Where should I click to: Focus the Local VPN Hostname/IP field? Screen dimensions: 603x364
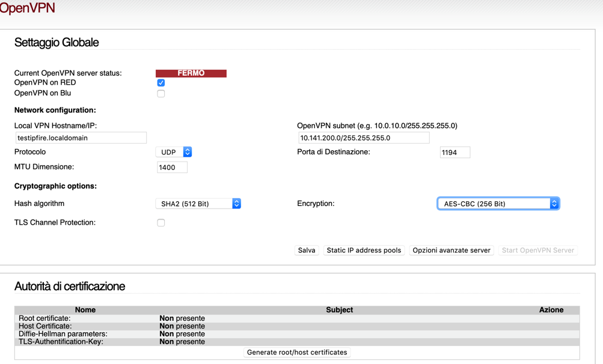click(x=81, y=138)
